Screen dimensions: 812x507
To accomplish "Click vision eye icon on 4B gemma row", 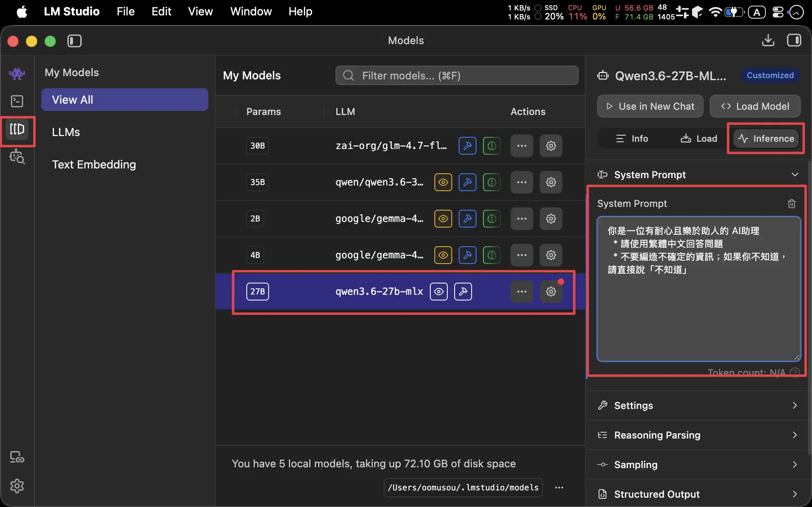I will tap(443, 255).
